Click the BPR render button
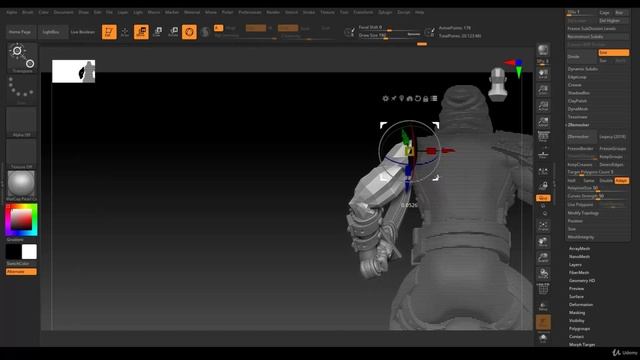The image size is (640, 360). [x=543, y=50]
